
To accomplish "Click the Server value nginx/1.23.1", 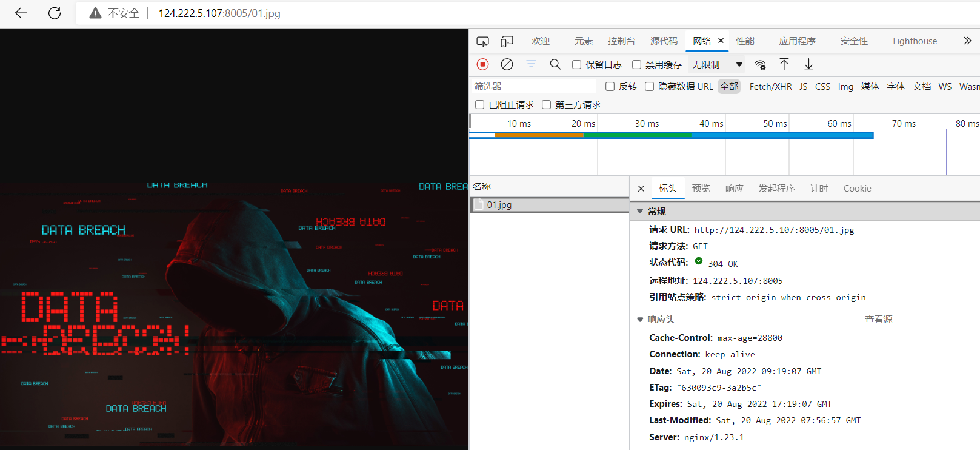I will [714, 437].
